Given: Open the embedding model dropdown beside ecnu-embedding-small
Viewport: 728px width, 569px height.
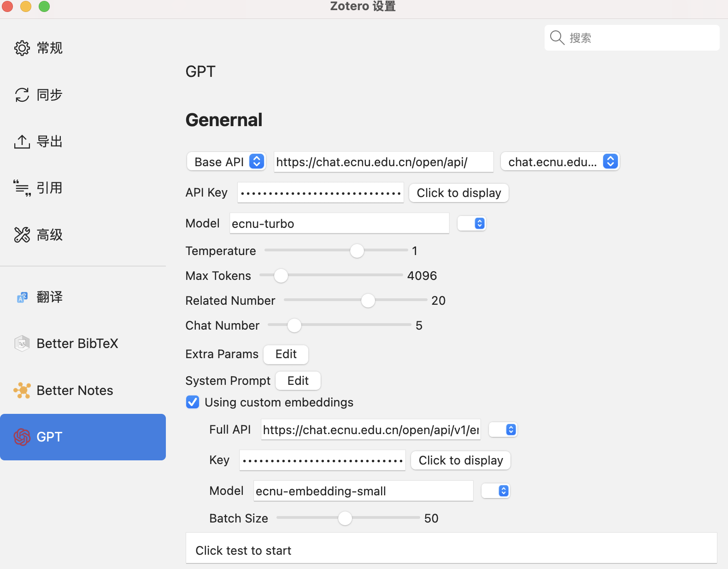Looking at the screenshot, I should [496, 491].
